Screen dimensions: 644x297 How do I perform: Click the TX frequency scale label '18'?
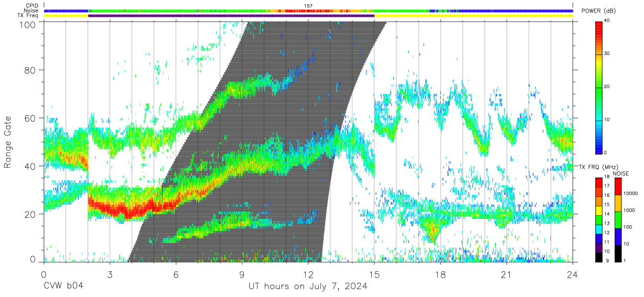(x=607, y=178)
